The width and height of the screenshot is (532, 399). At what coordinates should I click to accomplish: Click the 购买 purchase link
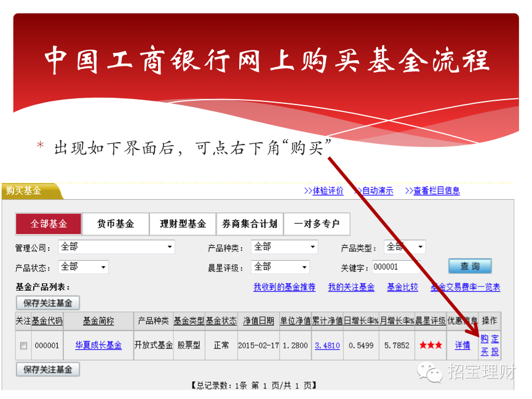point(485,346)
